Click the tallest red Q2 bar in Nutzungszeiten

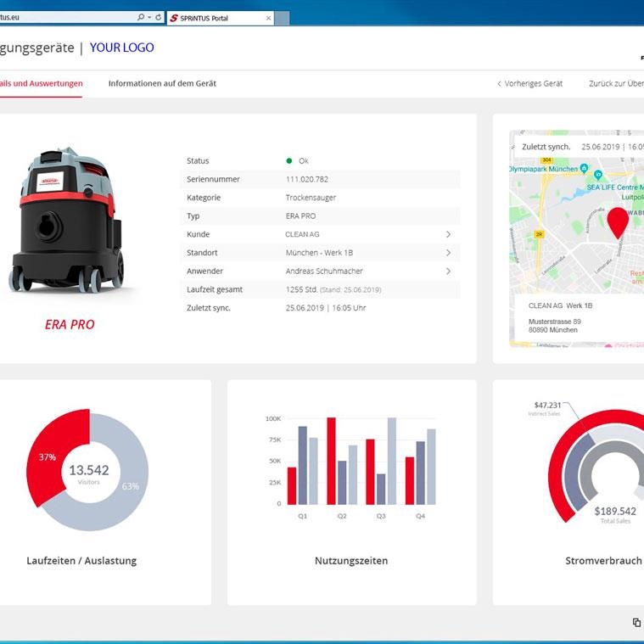click(x=331, y=460)
